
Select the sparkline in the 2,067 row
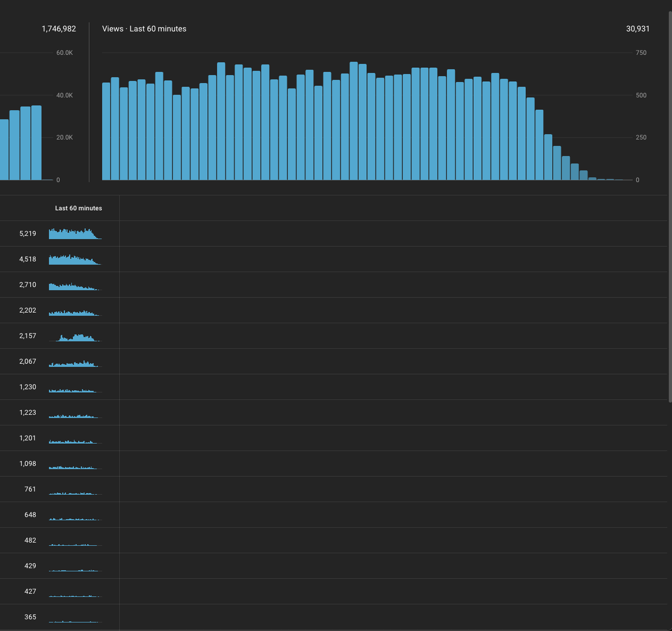[x=74, y=364]
